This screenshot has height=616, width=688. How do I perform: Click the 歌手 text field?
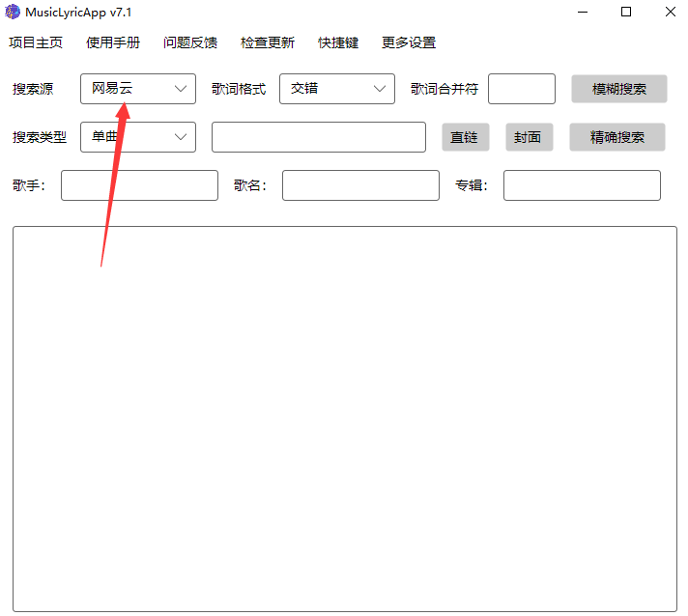(x=139, y=185)
